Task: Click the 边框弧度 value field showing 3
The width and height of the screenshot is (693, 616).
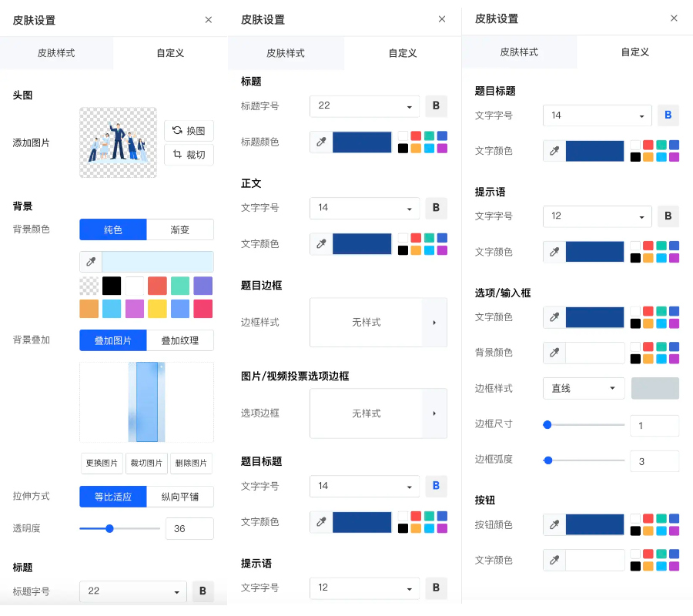Action: click(654, 461)
